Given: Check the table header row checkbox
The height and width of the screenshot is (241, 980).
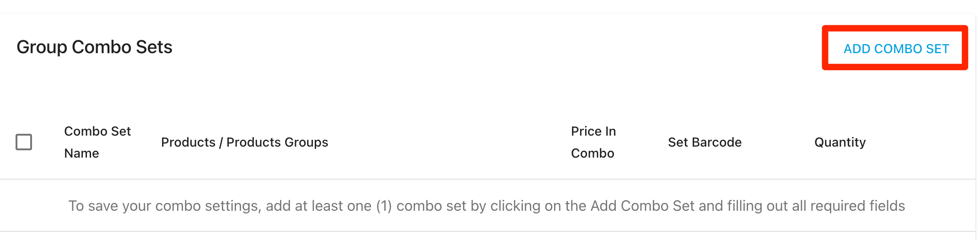Looking at the screenshot, I should pyautogui.click(x=24, y=142).
